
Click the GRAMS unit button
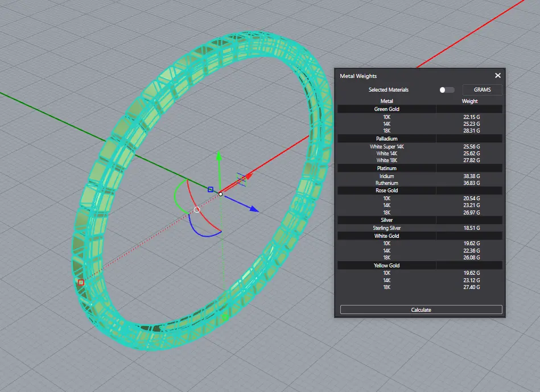482,90
